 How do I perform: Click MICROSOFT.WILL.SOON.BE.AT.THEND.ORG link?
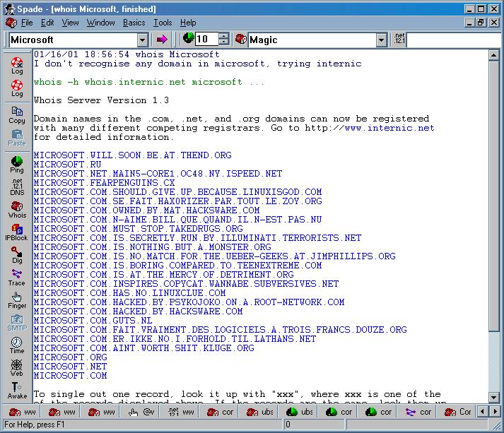pyautogui.click(x=132, y=155)
